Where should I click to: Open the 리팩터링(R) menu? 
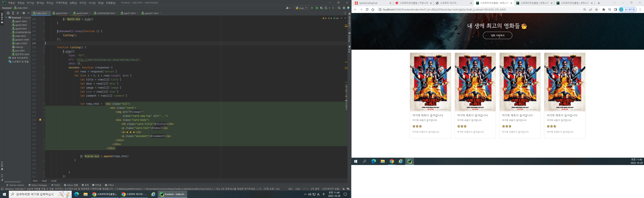point(61,3)
